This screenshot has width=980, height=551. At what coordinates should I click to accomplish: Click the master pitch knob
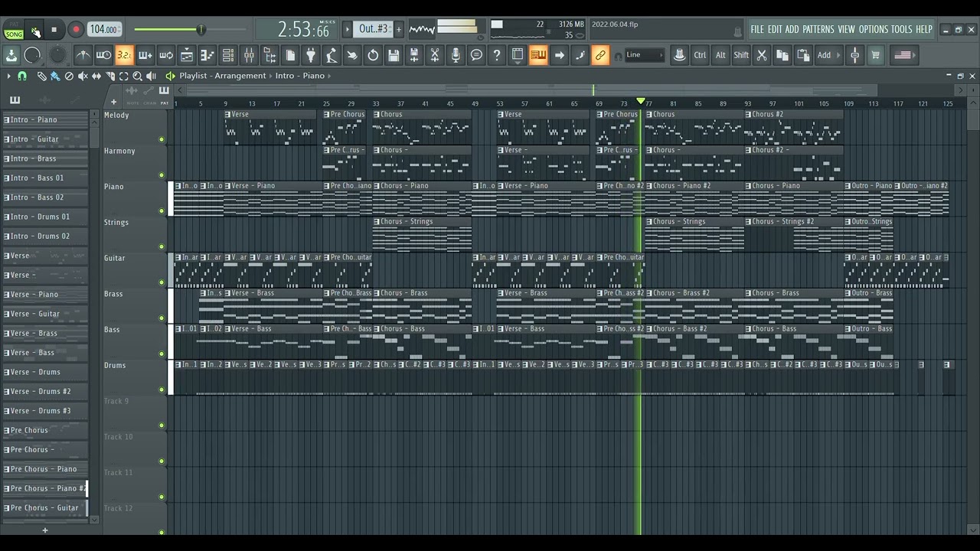coord(57,55)
